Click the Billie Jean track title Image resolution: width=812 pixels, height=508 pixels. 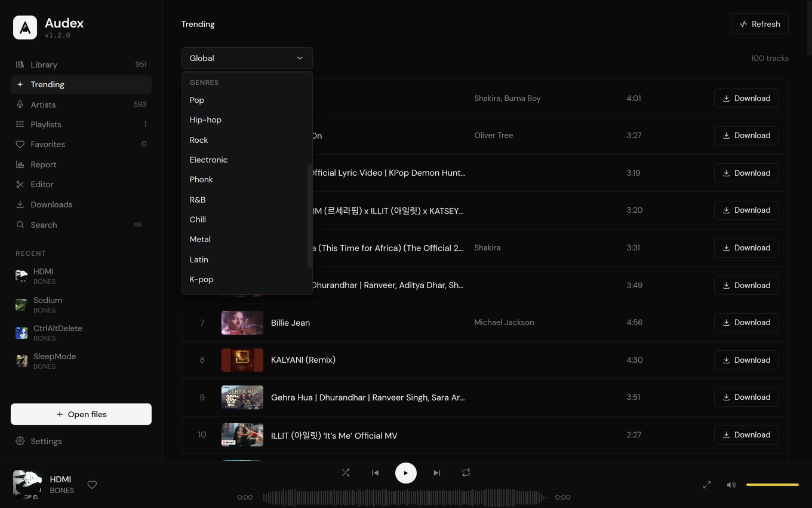(290, 323)
